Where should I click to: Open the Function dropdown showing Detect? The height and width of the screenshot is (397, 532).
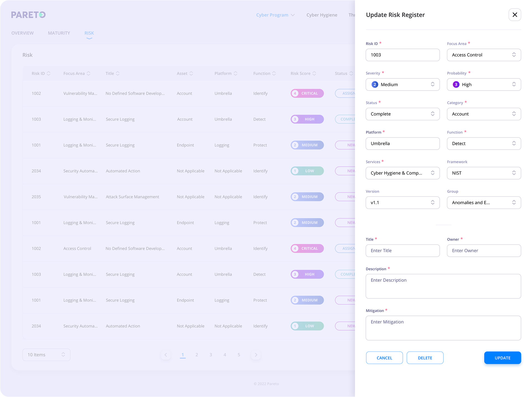(x=484, y=144)
